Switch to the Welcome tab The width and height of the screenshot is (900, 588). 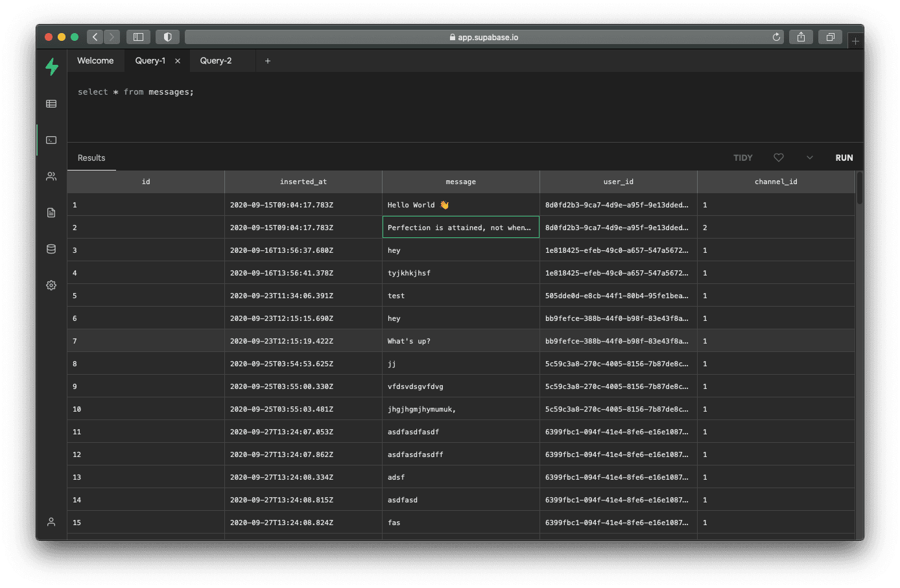coord(95,61)
